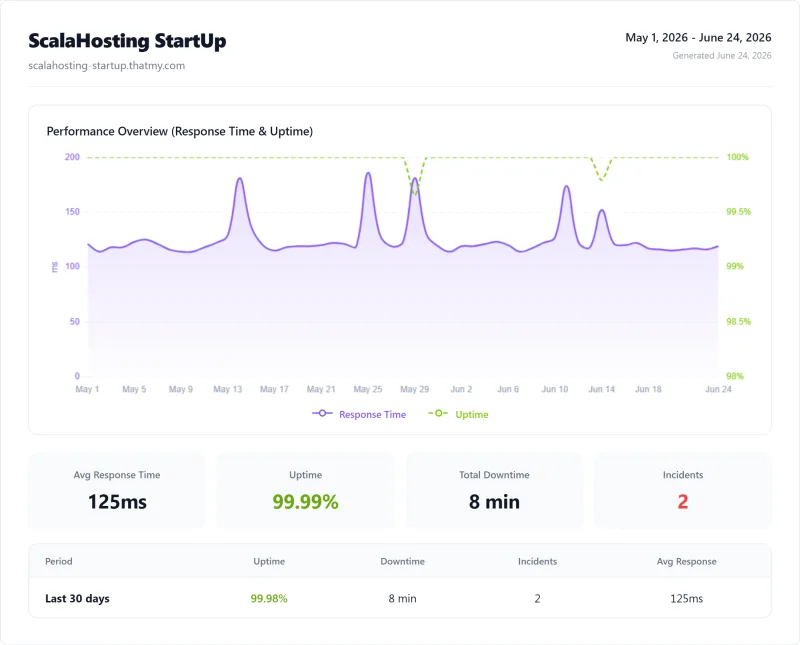This screenshot has height=645, width=800.
Task: Click the Incidents card label
Action: [x=683, y=475]
